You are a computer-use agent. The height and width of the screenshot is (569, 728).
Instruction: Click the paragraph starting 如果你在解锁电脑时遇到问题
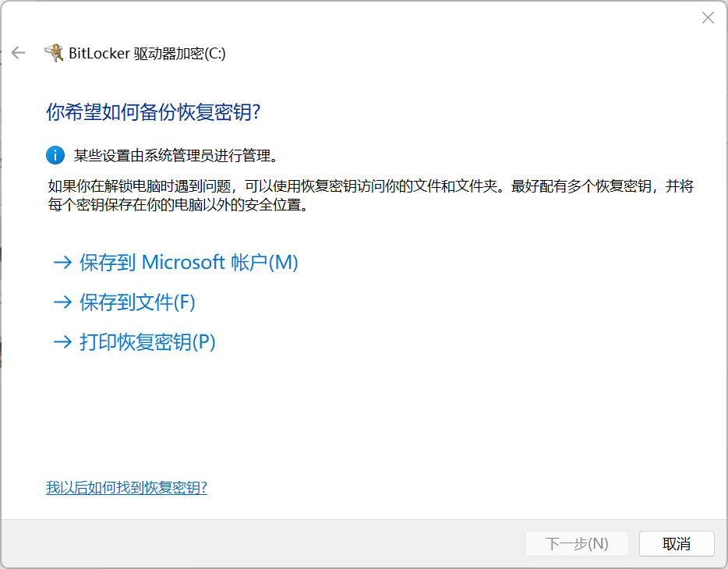coord(370,196)
